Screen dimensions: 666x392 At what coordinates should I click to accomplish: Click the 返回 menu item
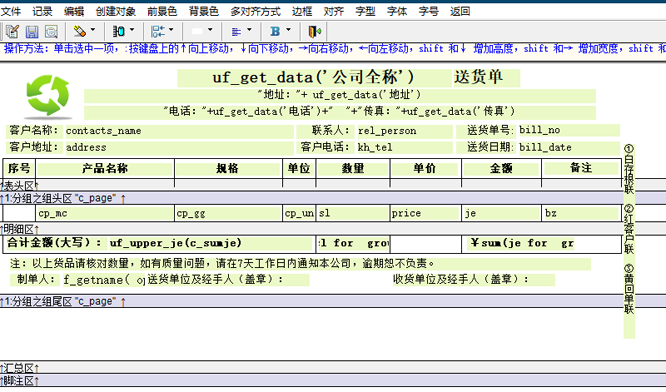point(460,11)
